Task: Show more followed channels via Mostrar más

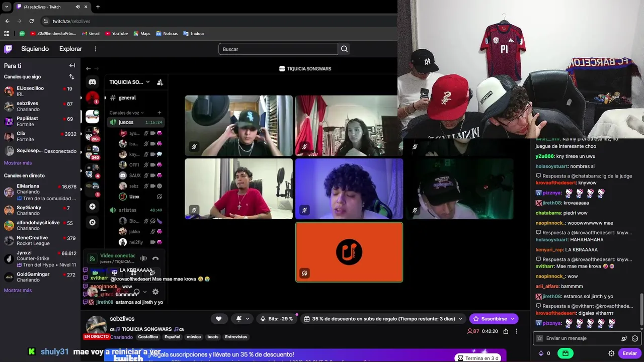Action: (x=18, y=163)
